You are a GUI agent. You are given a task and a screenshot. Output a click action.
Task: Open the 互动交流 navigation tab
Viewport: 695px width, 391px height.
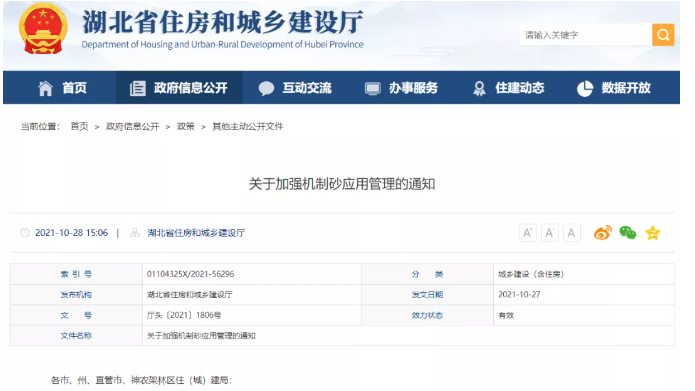tap(295, 88)
